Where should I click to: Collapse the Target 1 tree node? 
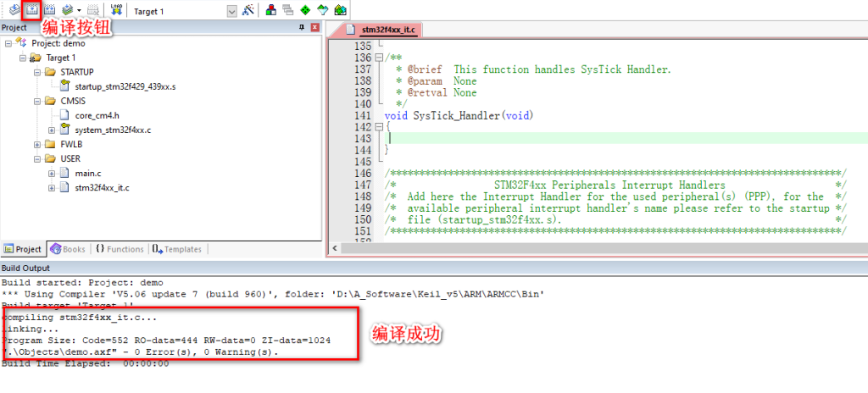pyautogui.click(x=23, y=58)
